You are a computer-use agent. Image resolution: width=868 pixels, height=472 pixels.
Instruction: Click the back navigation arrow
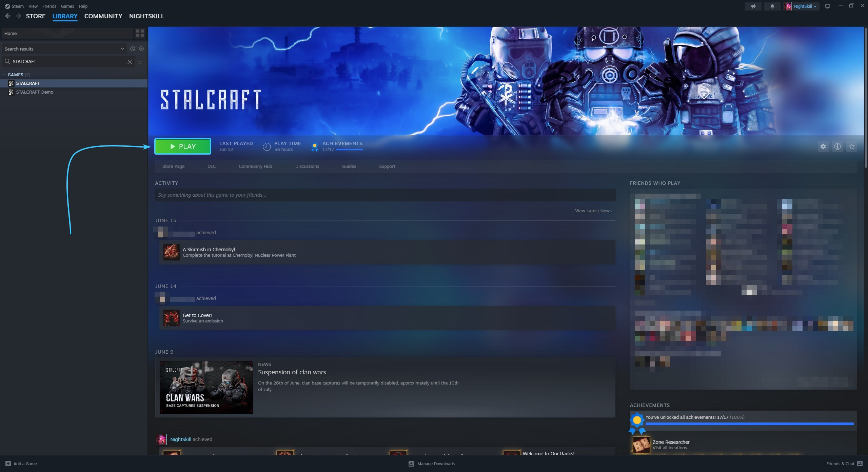coord(8,16)
